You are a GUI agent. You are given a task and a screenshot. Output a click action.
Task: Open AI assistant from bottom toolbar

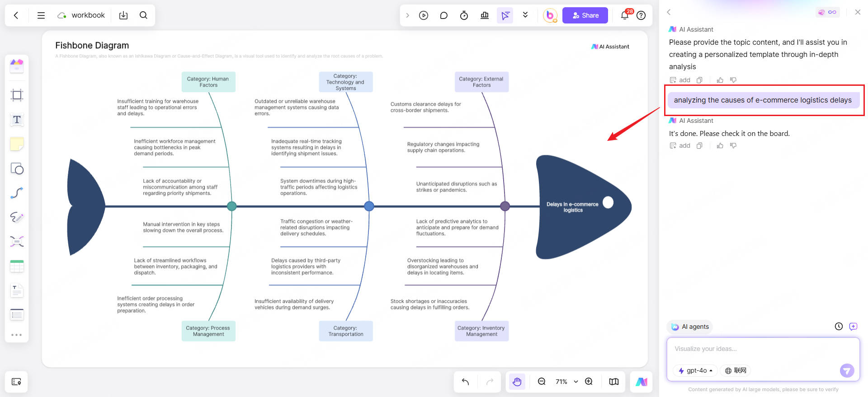coord(641,382)
